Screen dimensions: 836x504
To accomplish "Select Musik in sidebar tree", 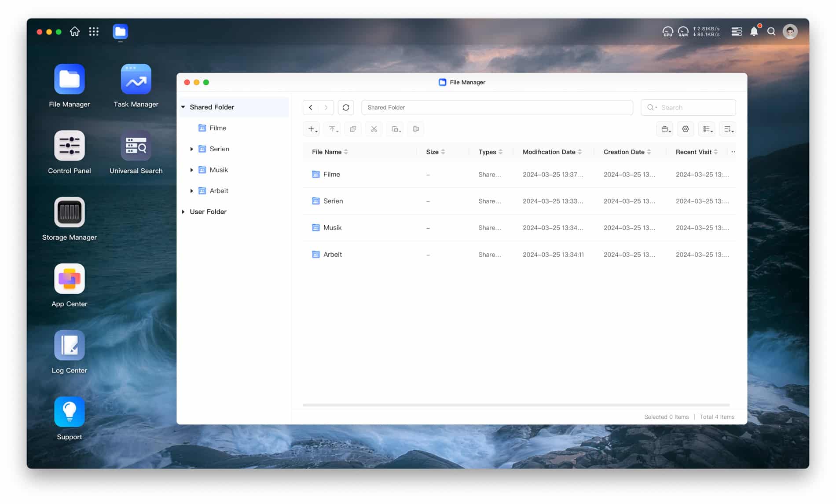I will click(219, 170).
